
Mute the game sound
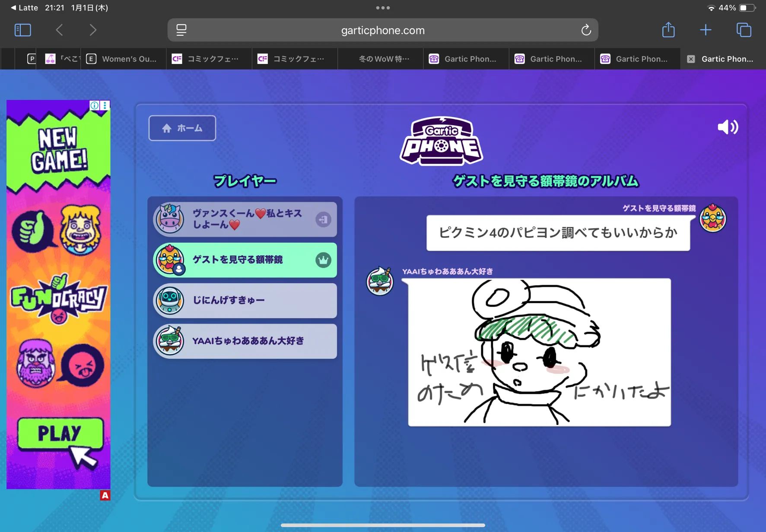pyautogui.click(x=728, y=127)
